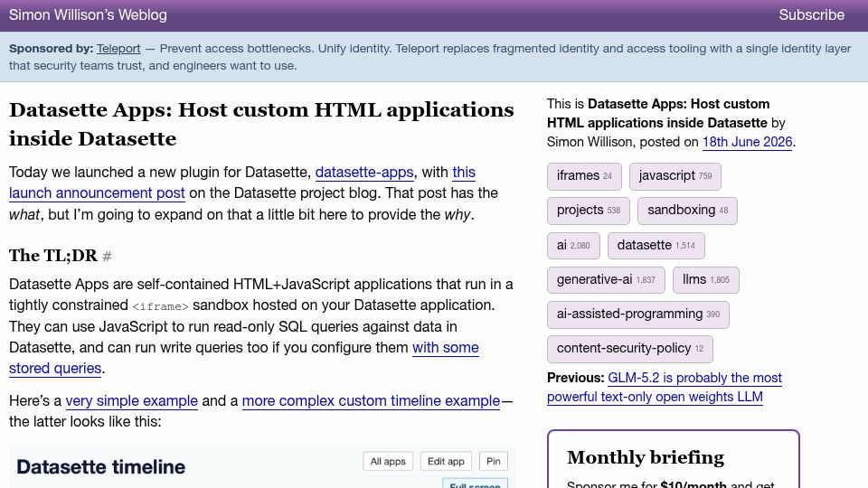Click the main article title heading
The image size is (868, 488).
[261, 124]
